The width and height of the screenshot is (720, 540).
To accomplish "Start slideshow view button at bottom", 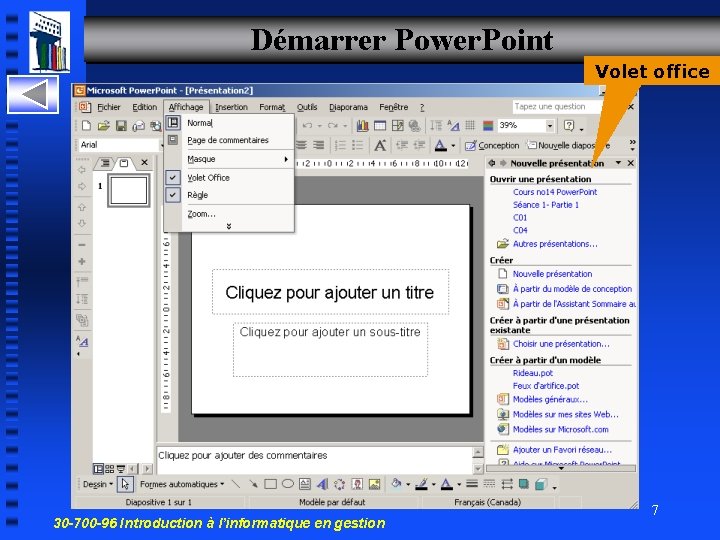I will (x=120, y=469).
